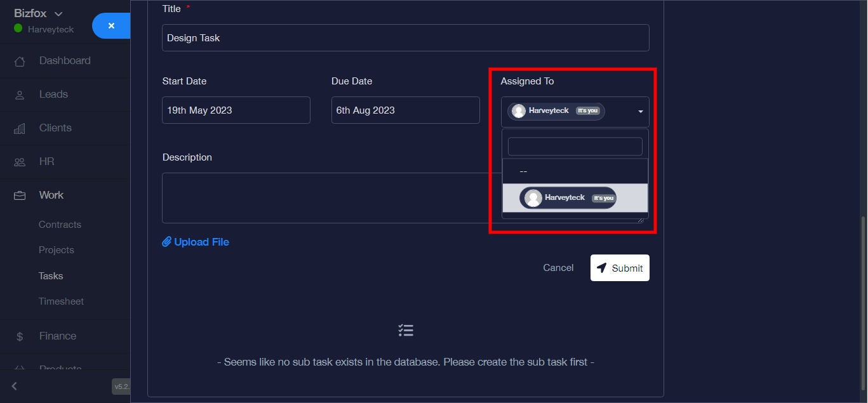The height and width of the screenshot is (403, 868).
Task: Close the panel with the blue X button
Action: (111, 26)
